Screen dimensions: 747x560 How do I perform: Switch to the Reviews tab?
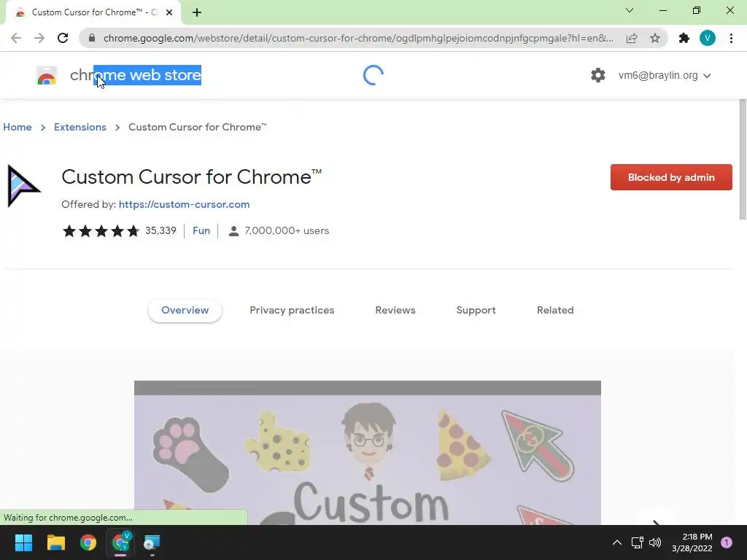click(x=395, y=310)
